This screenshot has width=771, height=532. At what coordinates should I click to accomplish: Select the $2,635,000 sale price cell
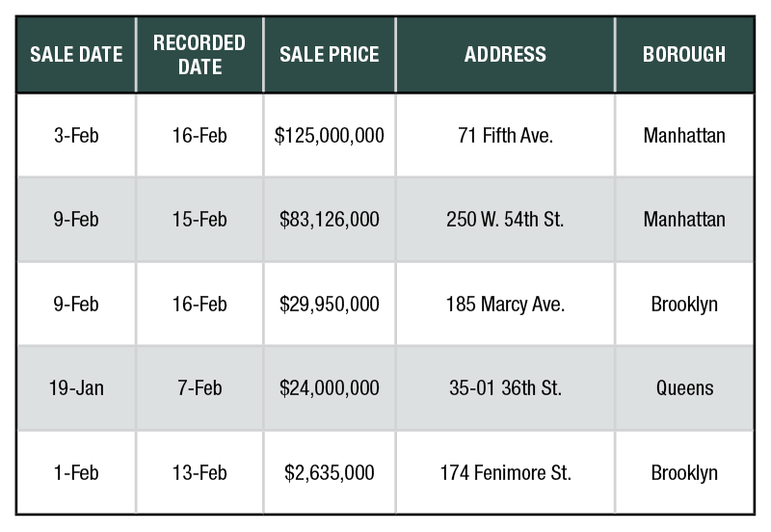pyautogui.click(x=330, y=473)
